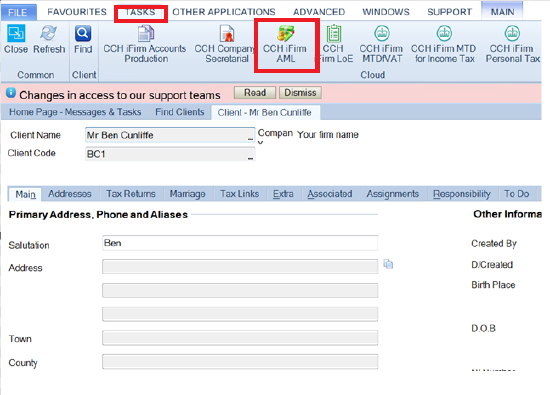Open the Responsibility client tab
Screen dimensions: 550x395
[462, 194]
